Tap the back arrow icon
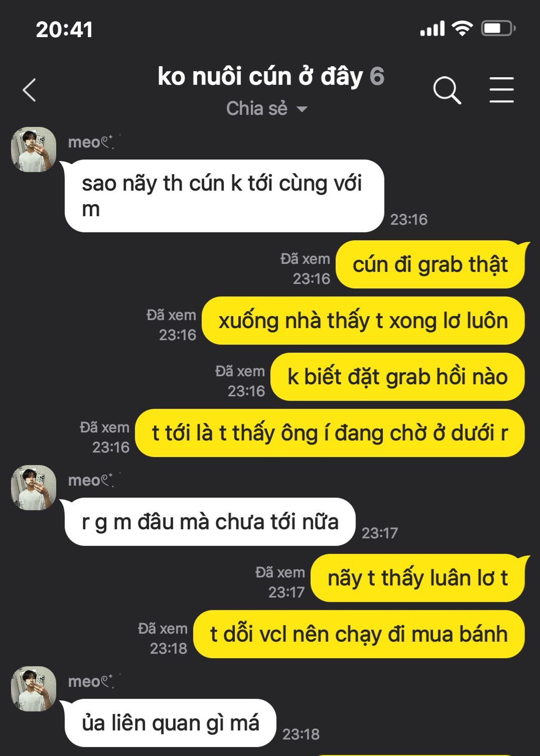This screenshot has height=756, width=540. 30,90
